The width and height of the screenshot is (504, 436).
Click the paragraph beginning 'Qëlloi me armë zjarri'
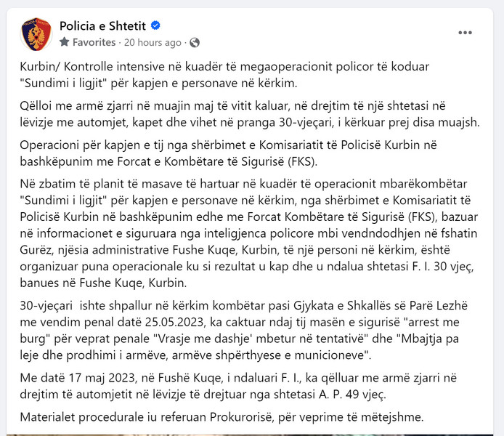[250, 114]
